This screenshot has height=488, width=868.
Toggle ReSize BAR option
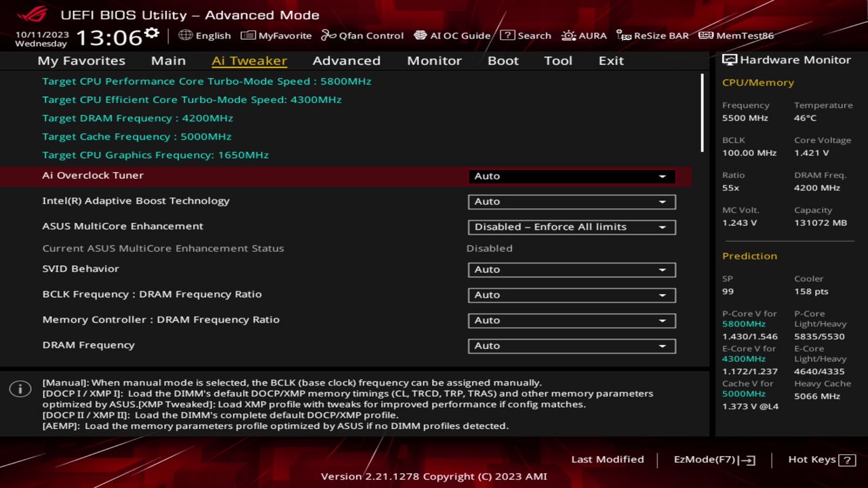(x=652, y=35)
